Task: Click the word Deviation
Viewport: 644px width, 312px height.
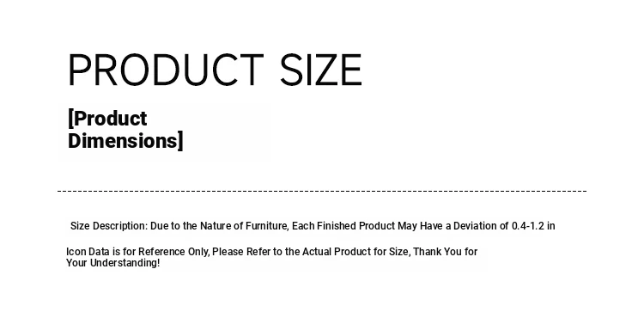Action: coord(475,226)
